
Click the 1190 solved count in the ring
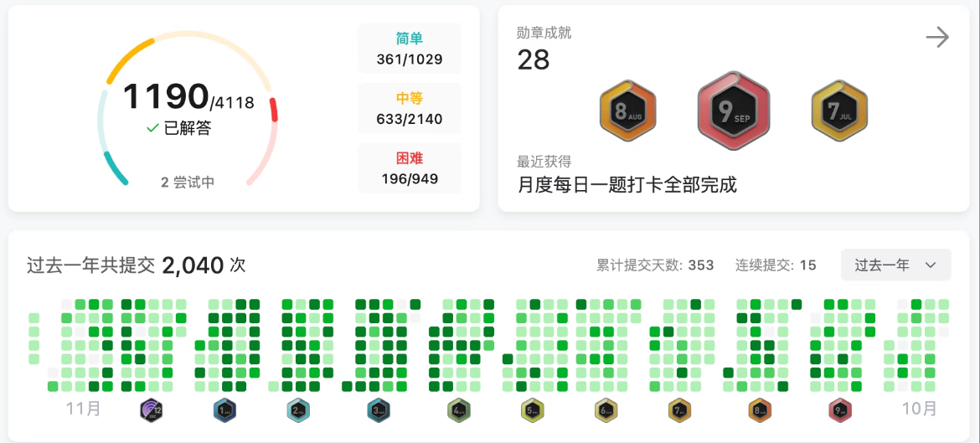tap(165, 97)
